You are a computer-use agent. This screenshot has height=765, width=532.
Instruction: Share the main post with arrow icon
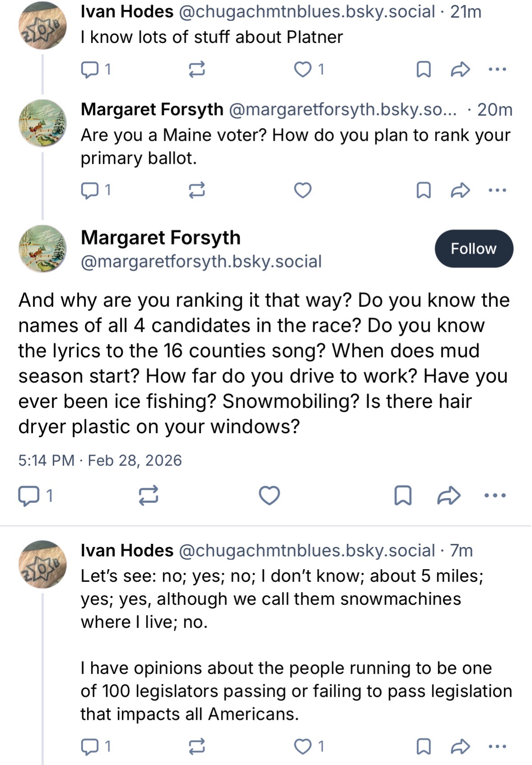pyautogui.click(x=449, y=496)
